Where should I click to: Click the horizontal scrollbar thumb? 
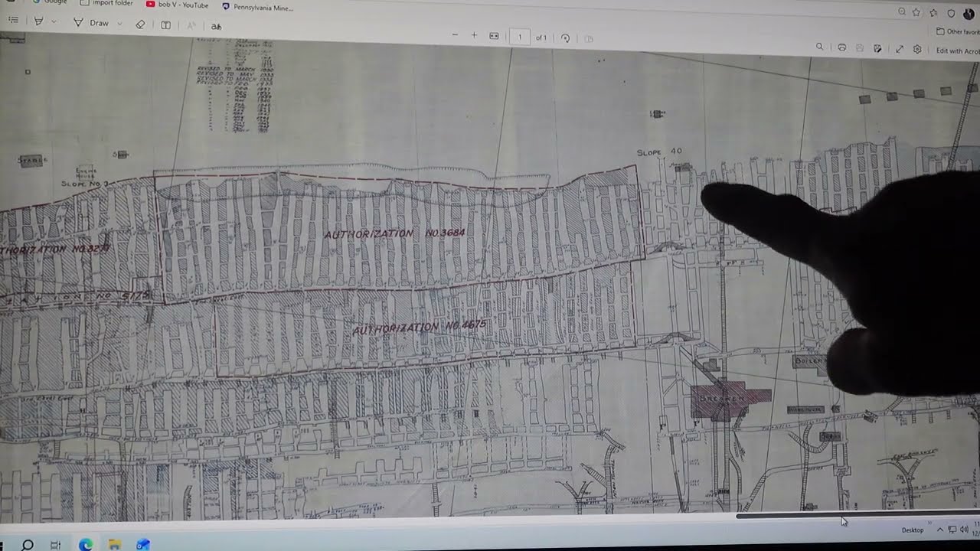click(857, 515)
